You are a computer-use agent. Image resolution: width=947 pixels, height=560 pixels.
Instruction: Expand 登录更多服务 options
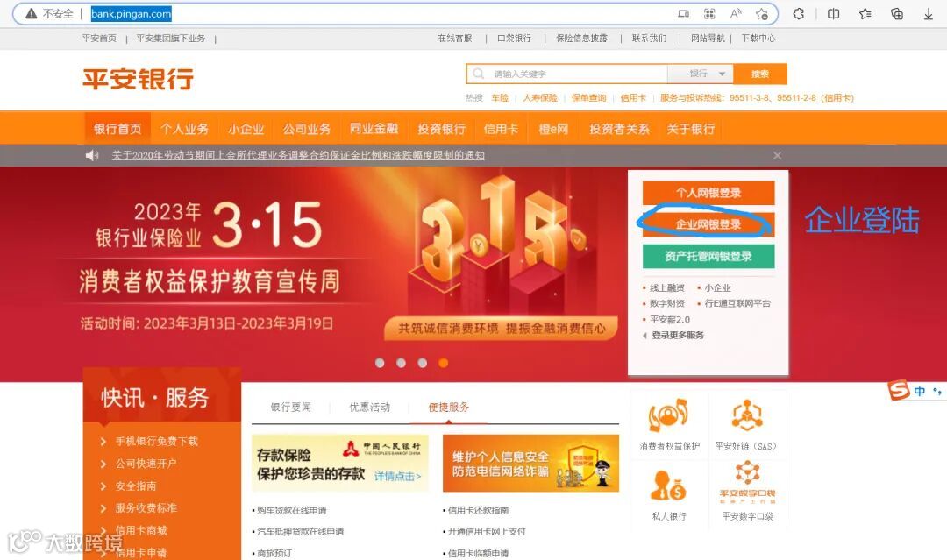point(673,335)
